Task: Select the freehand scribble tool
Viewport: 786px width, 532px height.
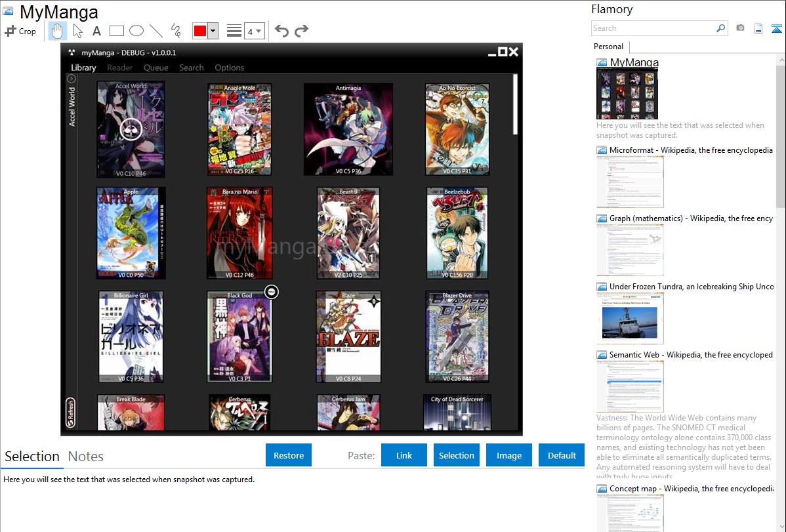Action: click(176, 31)
